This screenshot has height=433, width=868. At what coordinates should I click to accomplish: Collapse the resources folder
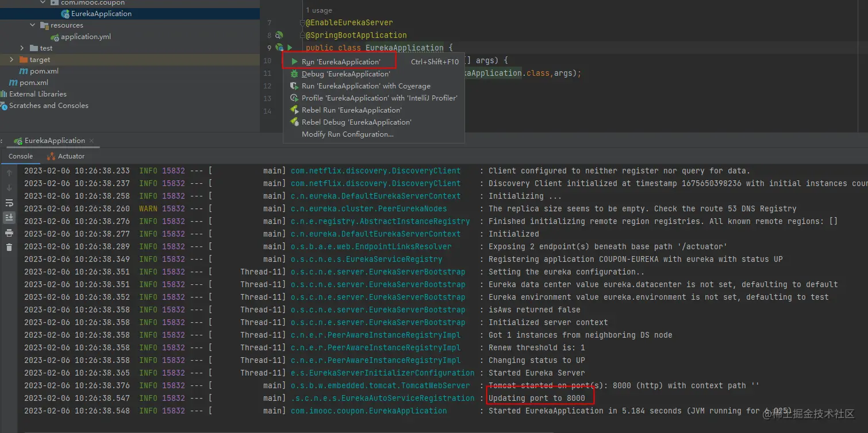[33, 25]
